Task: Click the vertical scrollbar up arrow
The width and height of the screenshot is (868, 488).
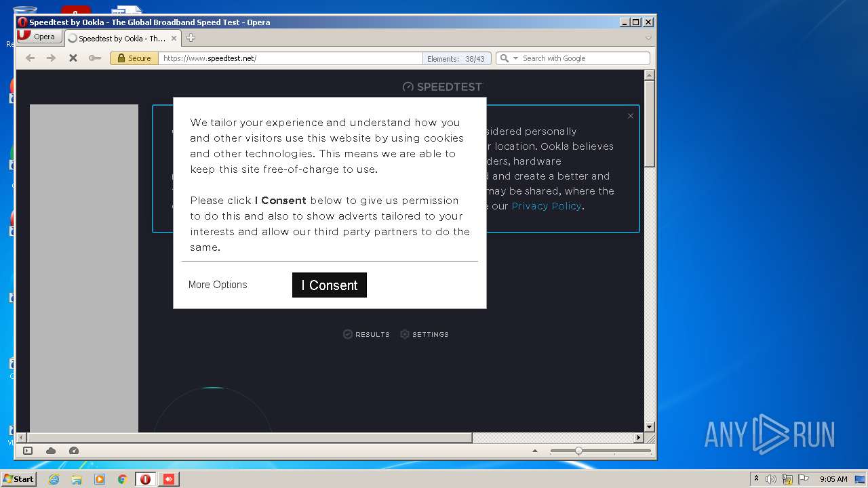Action: click(649, 75)
